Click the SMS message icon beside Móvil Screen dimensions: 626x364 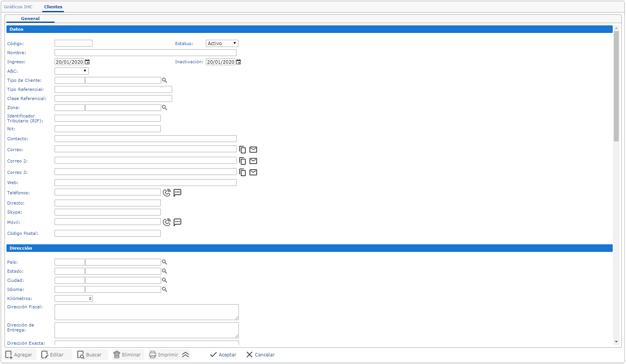[x=177, y=222]
